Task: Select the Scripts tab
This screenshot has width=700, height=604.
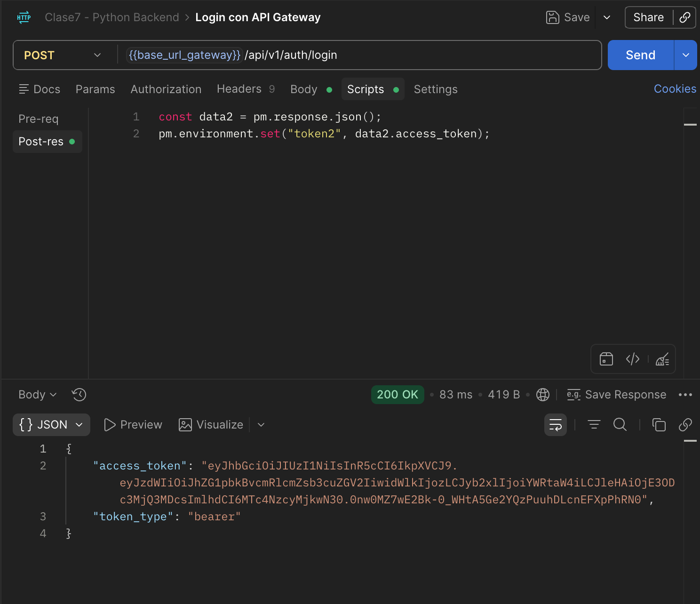Action: (x=373, y=89)
